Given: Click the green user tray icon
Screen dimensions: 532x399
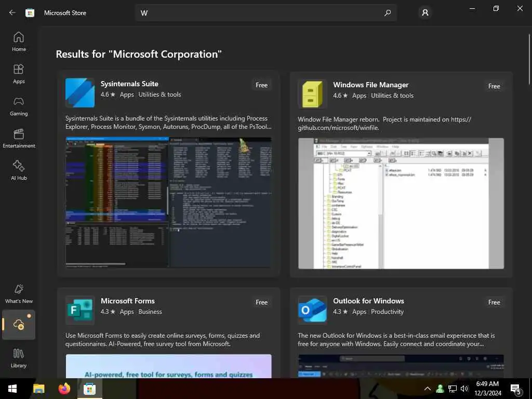Looking at the screenshot, I should click(440, 389).
